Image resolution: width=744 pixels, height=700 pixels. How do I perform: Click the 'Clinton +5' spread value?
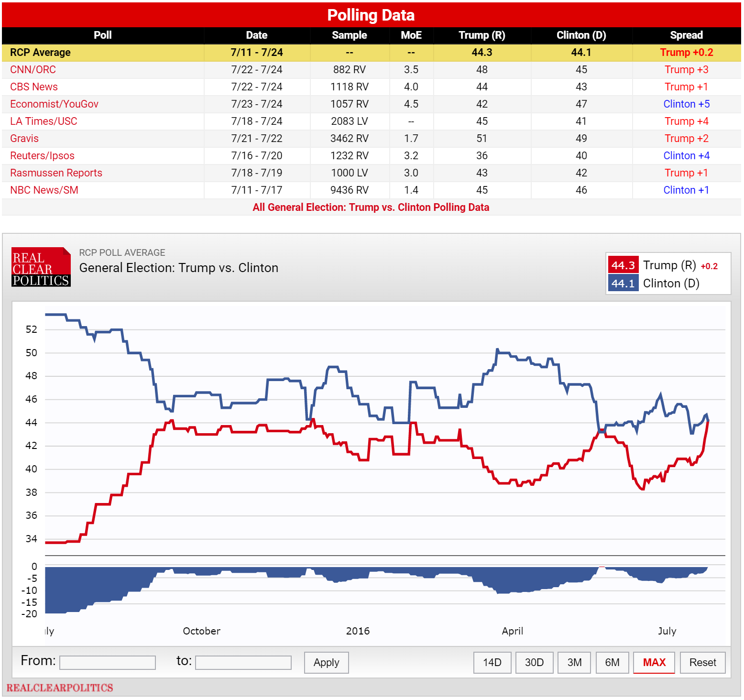point(687,104)
